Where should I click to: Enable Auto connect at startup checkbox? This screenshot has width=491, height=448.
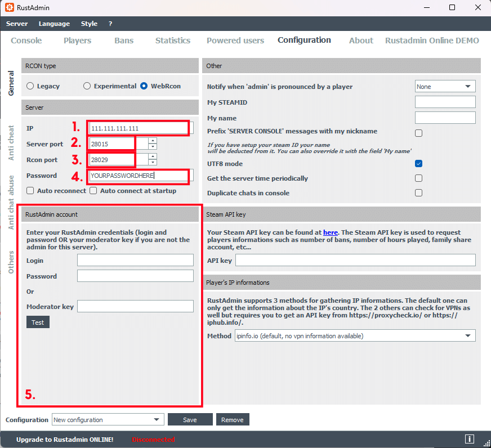93,191
